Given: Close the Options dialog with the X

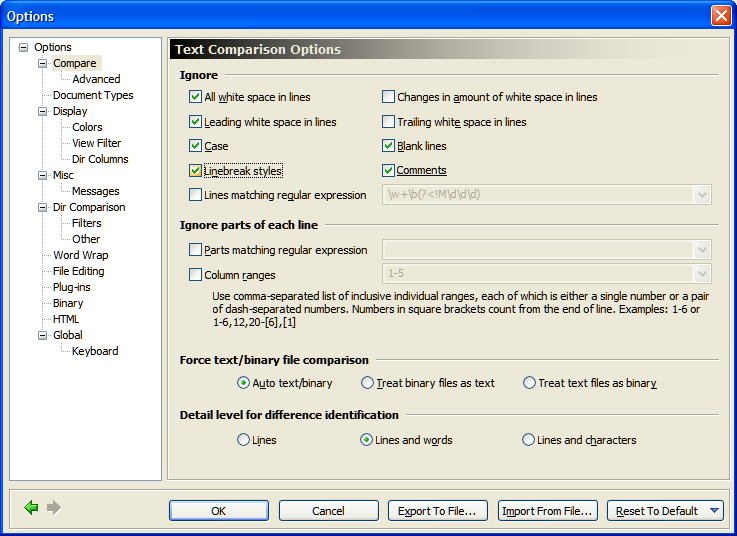Looking at the screenshot, I should click(721, 16).
